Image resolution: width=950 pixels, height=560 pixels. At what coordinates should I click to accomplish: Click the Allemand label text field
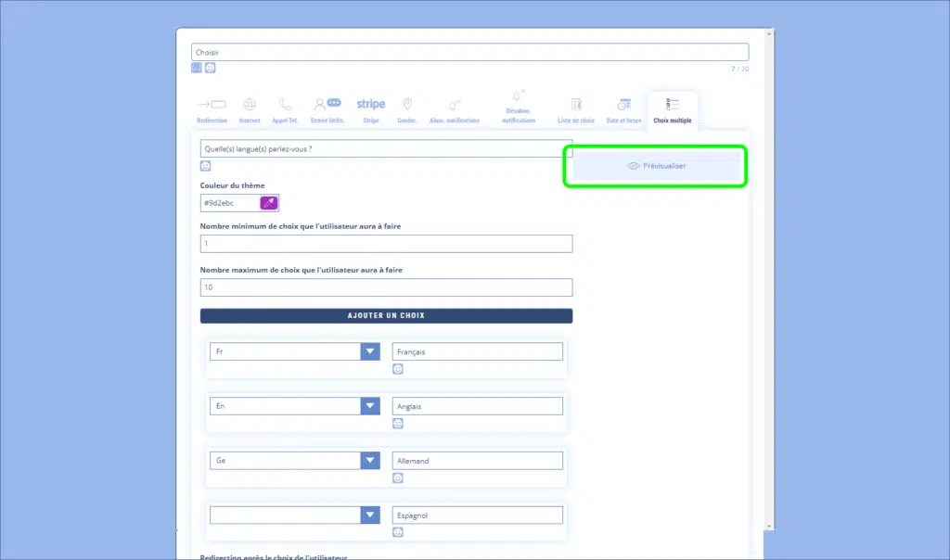click(x=477, y=461)
